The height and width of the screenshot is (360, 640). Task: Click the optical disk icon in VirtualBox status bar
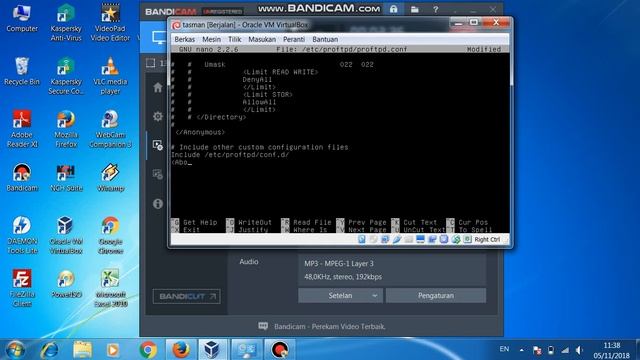tap(373, 240)
